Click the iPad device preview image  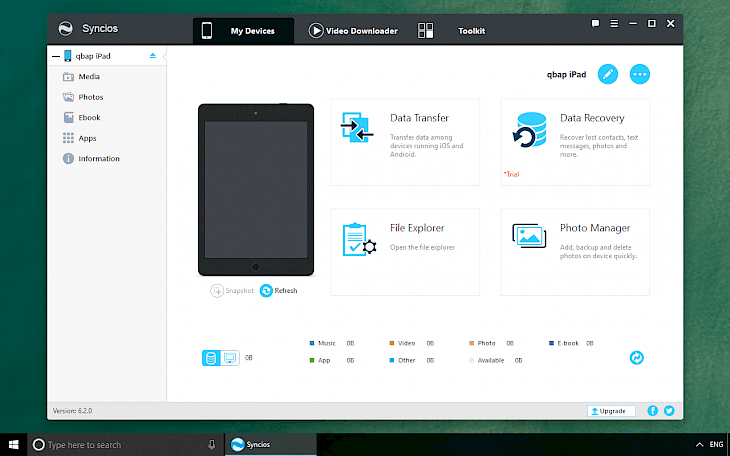pyautogui.click(x=256, y=190)
